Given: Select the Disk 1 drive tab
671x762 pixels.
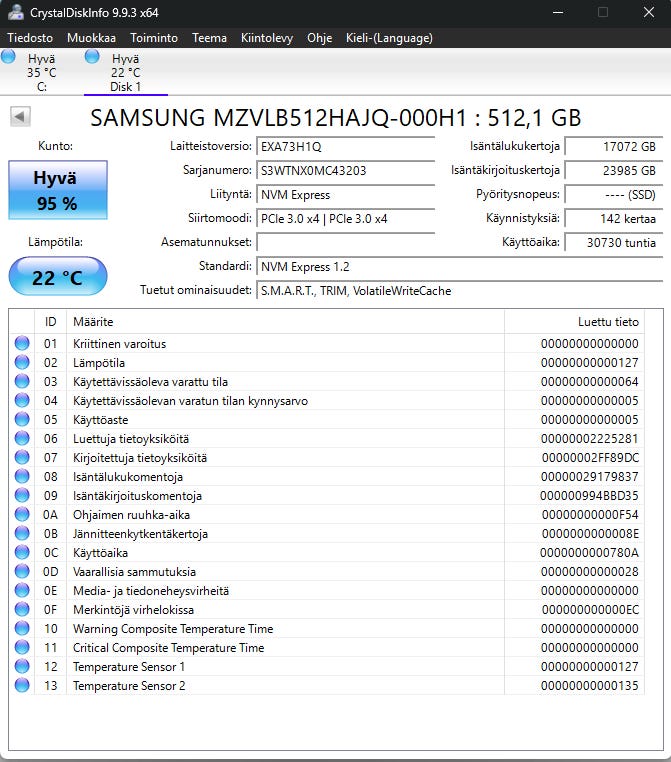Looking at the screenshot, I should [x=125, y=72].
